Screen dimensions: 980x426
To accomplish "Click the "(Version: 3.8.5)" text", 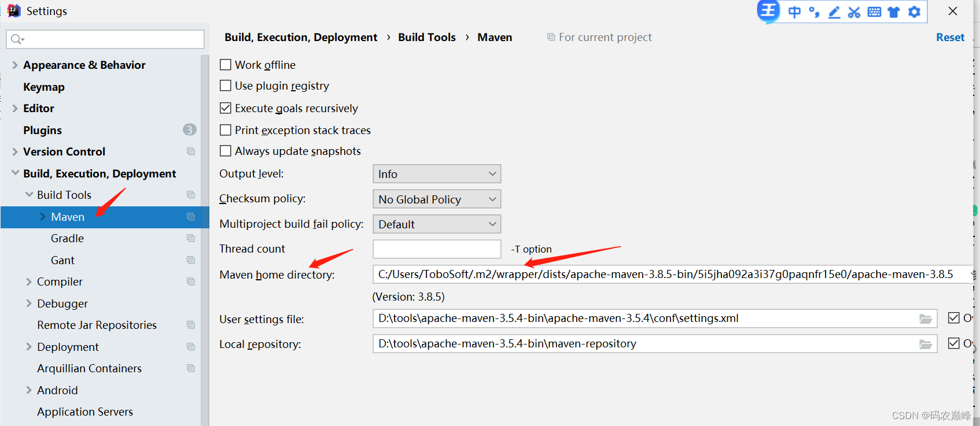I will pyautogui.click(x=408, y=297).
